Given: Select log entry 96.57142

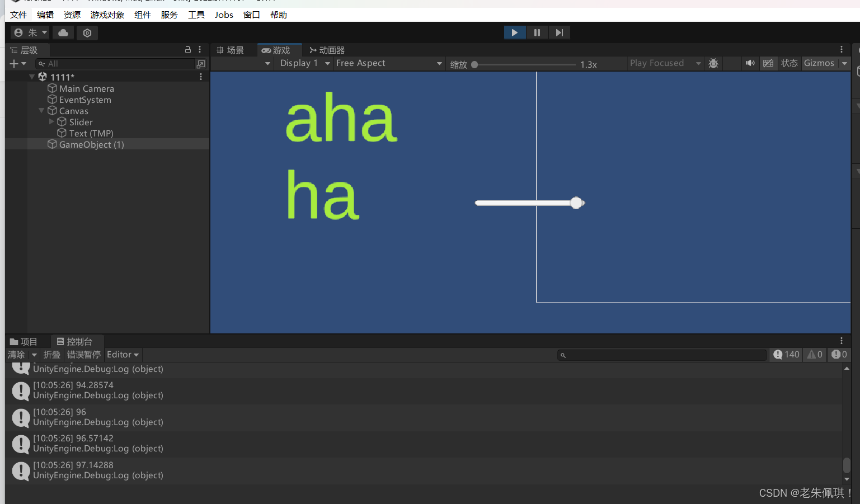Looking at the screenshot, I should coord(424,444).
